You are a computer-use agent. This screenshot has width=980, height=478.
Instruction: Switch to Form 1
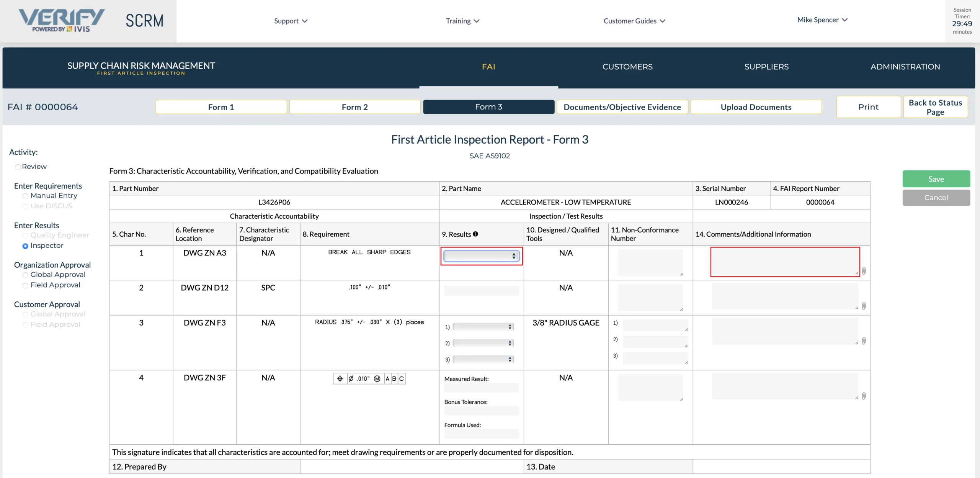(x=221, y=107)
